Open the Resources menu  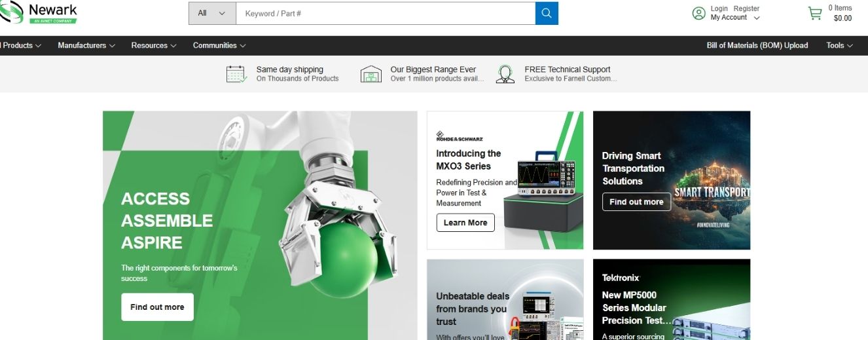pyautogui.click(x=153, y=45)
